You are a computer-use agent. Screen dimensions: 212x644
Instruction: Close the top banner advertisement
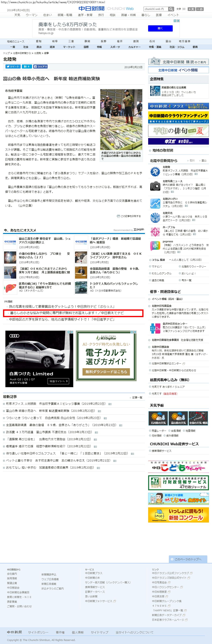[x=178, y=21]
